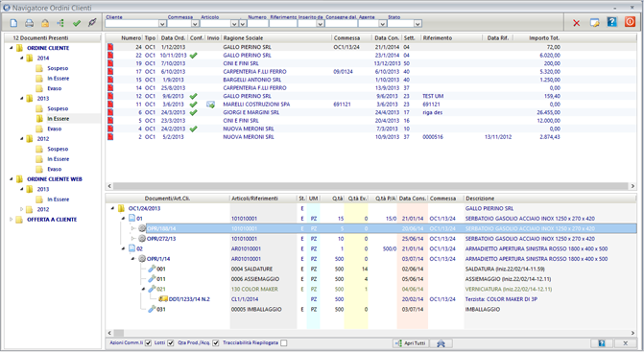
Task: Select Evaso folder under 2014
Action: [54, 88]
